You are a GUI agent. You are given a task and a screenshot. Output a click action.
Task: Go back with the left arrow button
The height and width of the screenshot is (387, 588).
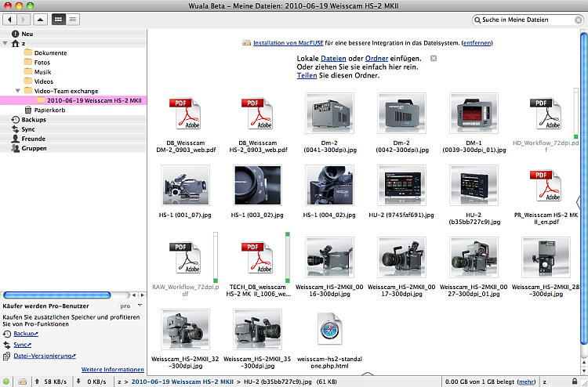(9, 20)
